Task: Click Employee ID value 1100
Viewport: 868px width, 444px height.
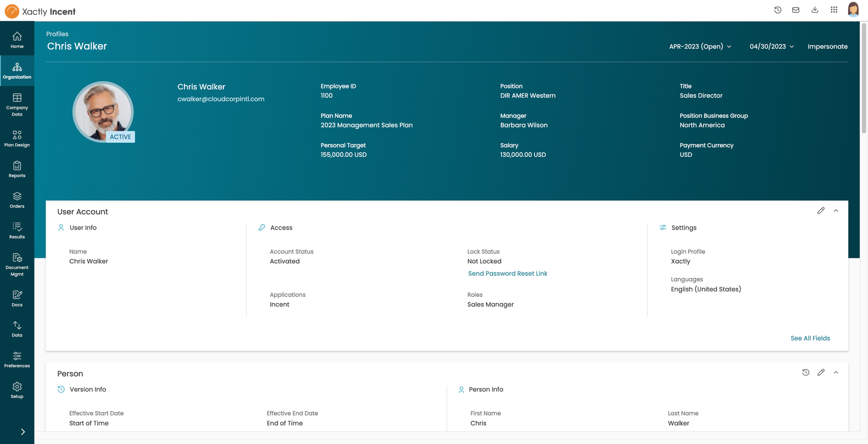Action: pos(327,96)
